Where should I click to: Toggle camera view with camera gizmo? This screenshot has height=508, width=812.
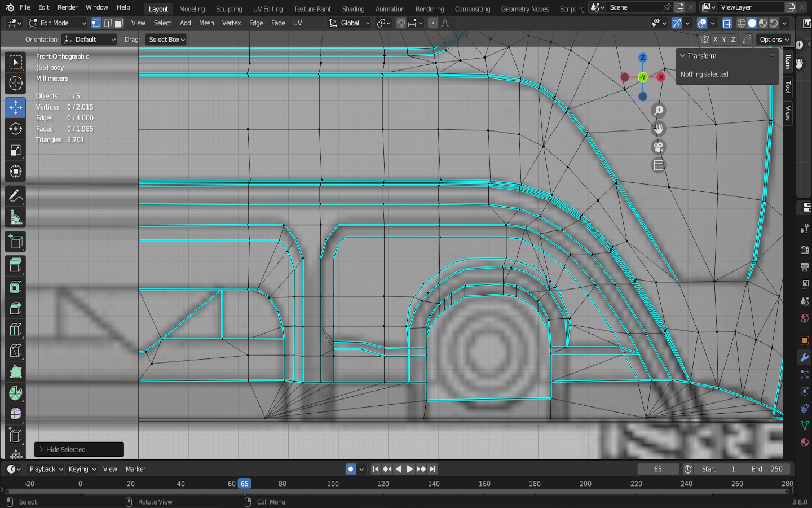coord(658,147)
